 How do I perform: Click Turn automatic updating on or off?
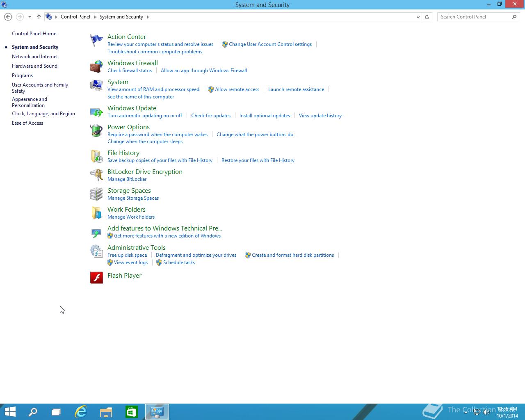click(145, 116)
